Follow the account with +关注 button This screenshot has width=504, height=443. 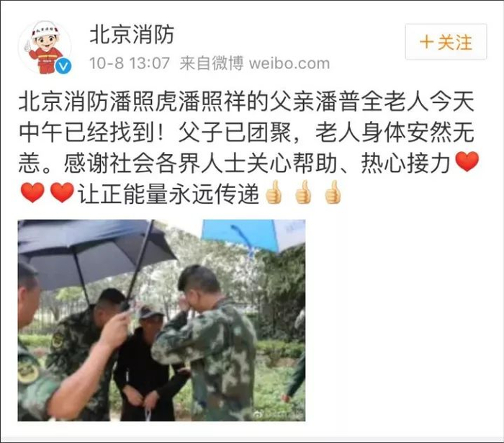(x=446, y=42)
